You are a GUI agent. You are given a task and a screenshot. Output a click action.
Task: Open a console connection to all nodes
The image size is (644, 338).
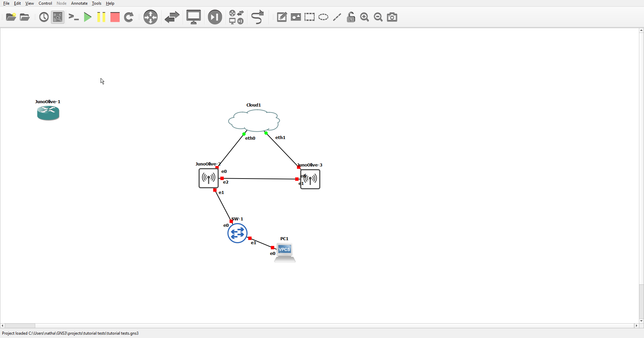[73, 17]
